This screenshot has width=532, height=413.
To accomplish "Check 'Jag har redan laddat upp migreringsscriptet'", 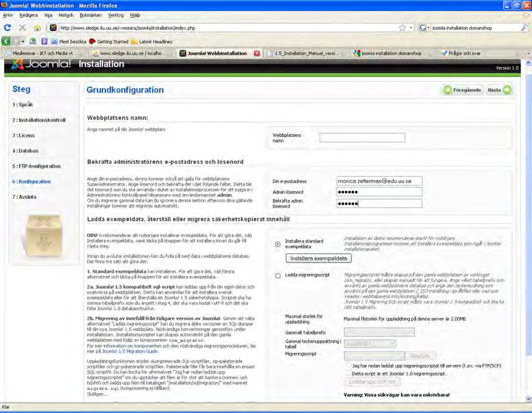I will tap(348, 366).
